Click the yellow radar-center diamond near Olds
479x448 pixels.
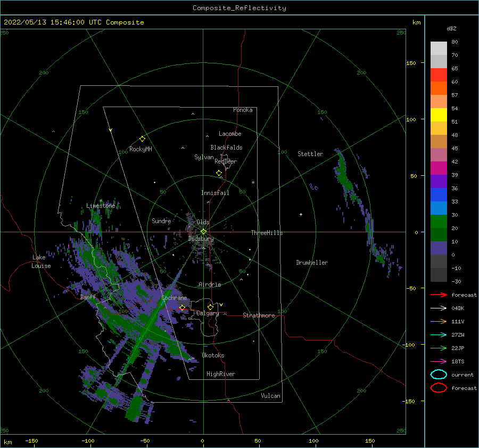[x=203, y=232]
